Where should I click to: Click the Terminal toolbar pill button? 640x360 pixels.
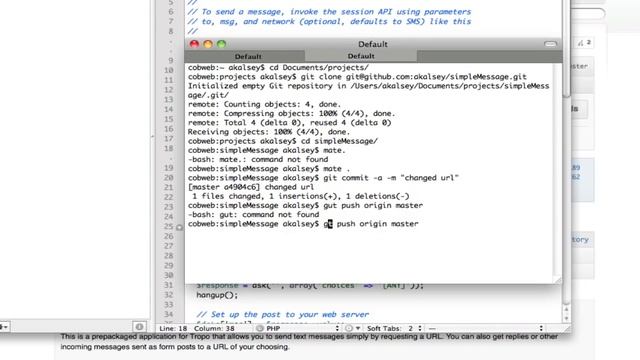[x=550, y=44]
